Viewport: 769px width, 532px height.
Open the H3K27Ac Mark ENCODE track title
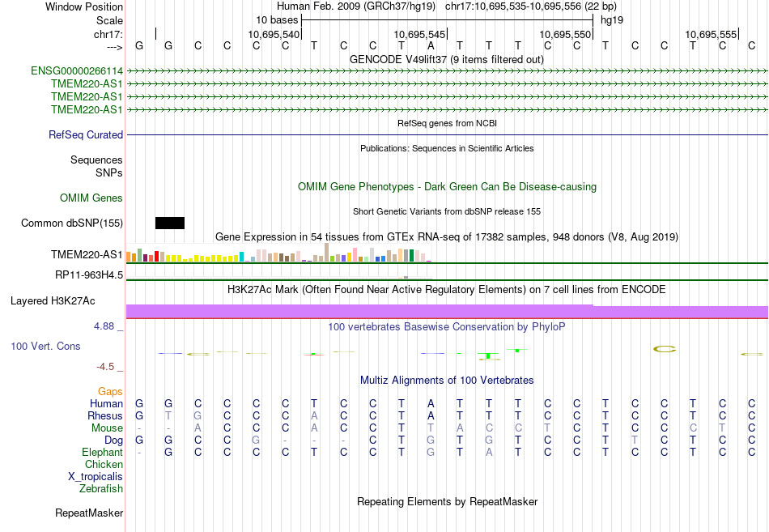click(x=447, y=290)
